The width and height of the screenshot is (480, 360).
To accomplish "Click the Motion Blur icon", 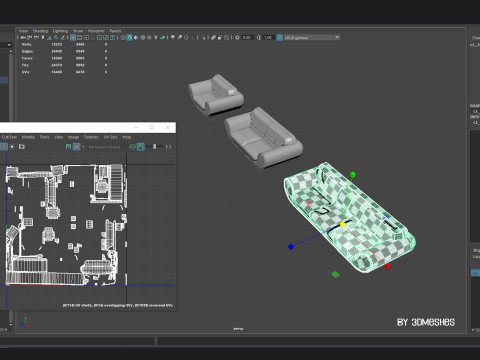I will pyautogui.click(x=179, y=38).
